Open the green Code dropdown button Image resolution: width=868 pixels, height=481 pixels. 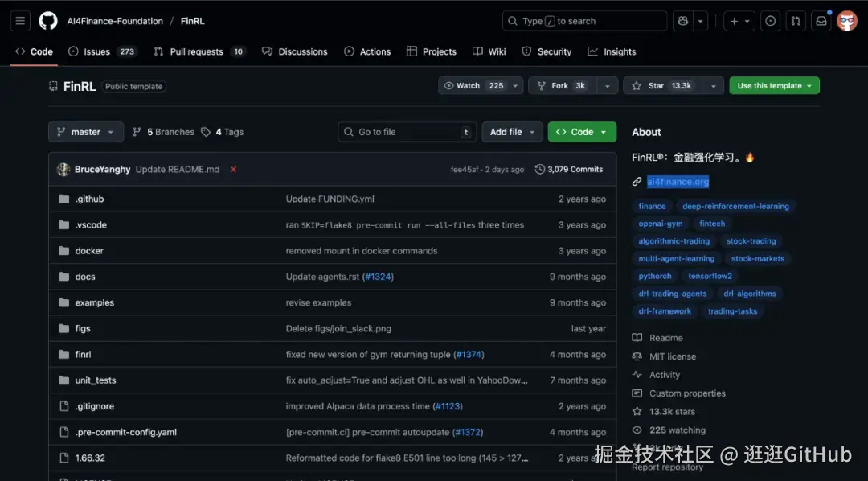pyautogui.click(x=582, y=132)
